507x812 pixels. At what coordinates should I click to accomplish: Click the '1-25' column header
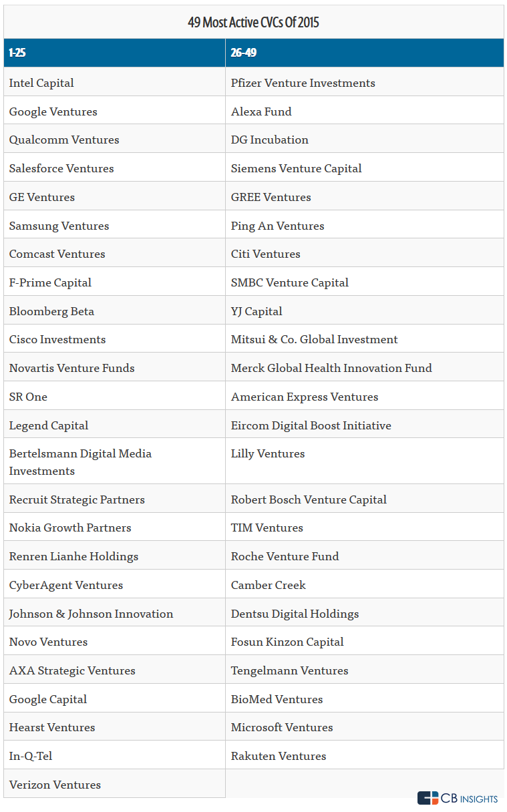(x=17, y=53)
